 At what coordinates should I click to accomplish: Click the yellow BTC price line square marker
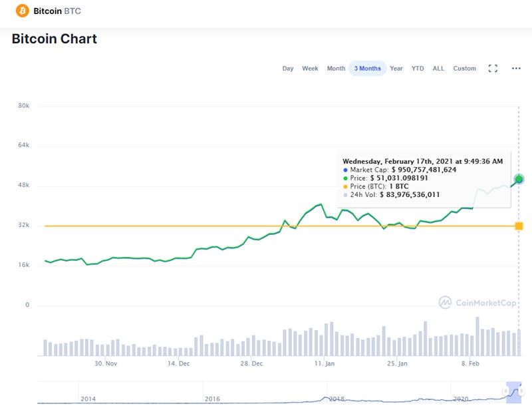point(519,226)
